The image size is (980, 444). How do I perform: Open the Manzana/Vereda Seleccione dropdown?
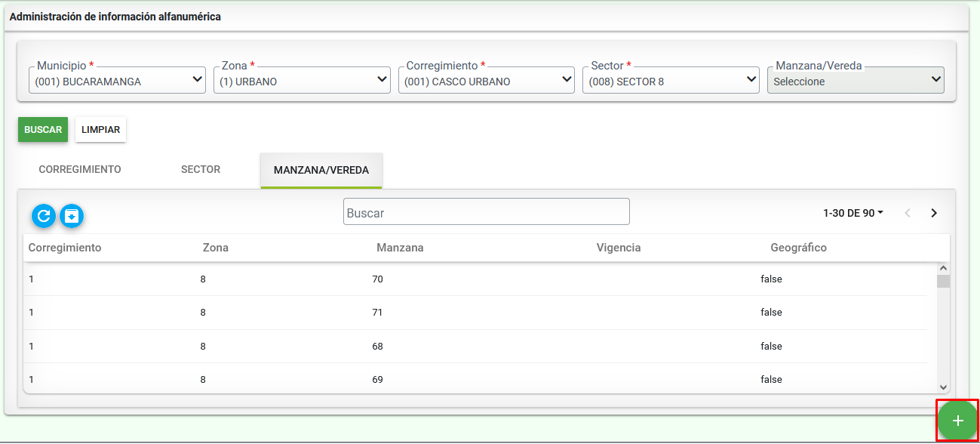856,81
